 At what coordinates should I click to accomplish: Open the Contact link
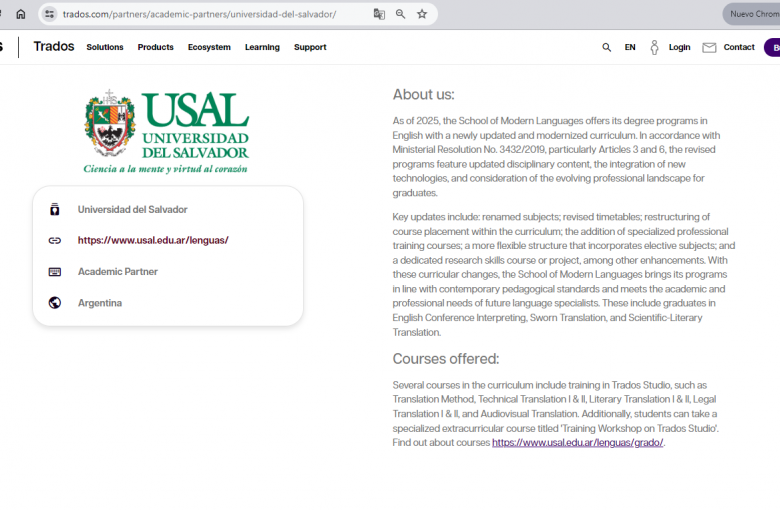tap(739, 47)
